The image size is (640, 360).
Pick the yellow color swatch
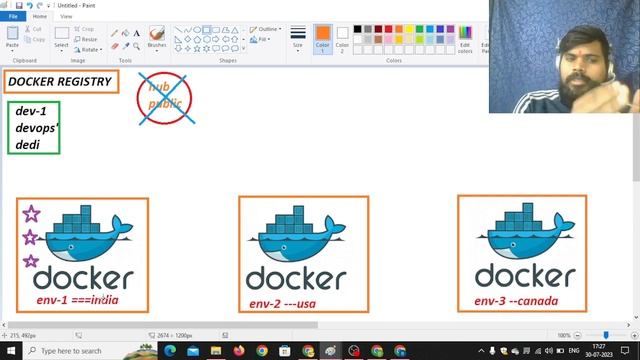click(409, 29)
